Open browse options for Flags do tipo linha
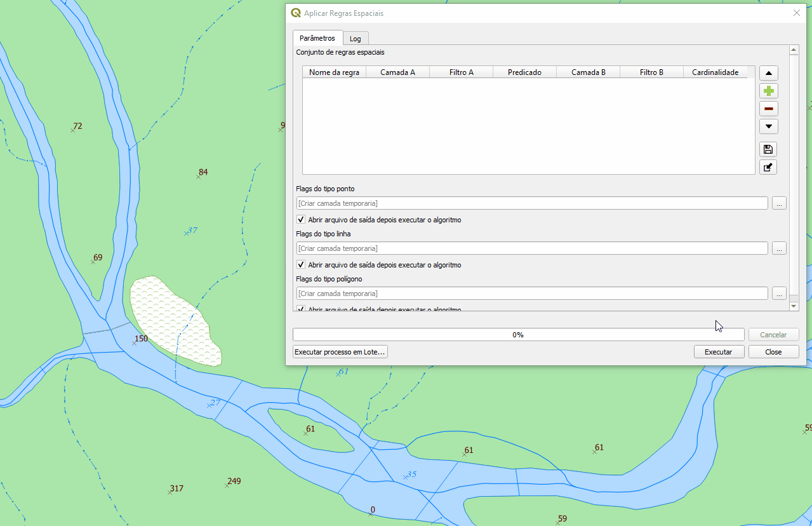Image resolution: width=812 pixels, height=526 pixels. pyautogui.click(x=779, y=248)
